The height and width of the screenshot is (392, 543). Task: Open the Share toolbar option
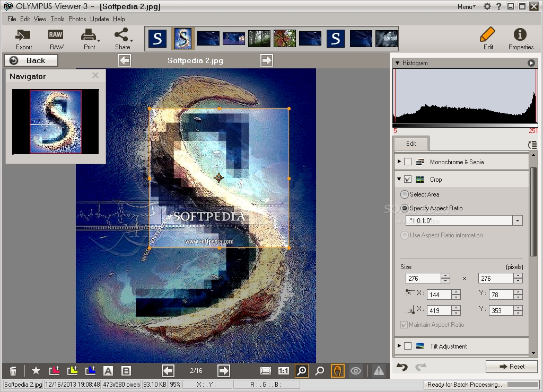tap(123, 39)
